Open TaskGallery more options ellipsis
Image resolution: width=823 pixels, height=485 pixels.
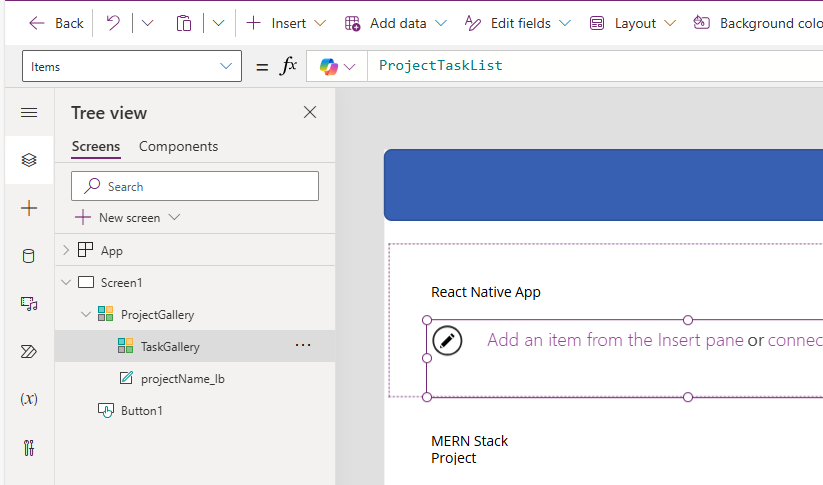pos(303,345)
